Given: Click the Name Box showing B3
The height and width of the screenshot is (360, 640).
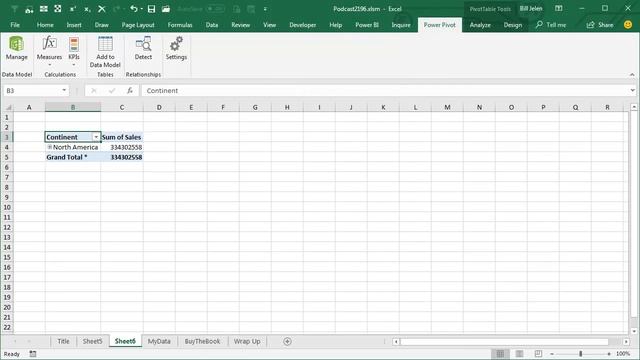Looking at the screenshot, I should coord(32,91).
